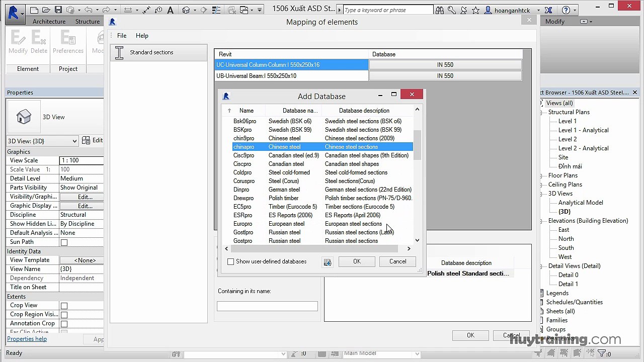This screenshot has height=362, width=644.
Task: Click the Undo arrow icon
Action: (x=89, y=10)
